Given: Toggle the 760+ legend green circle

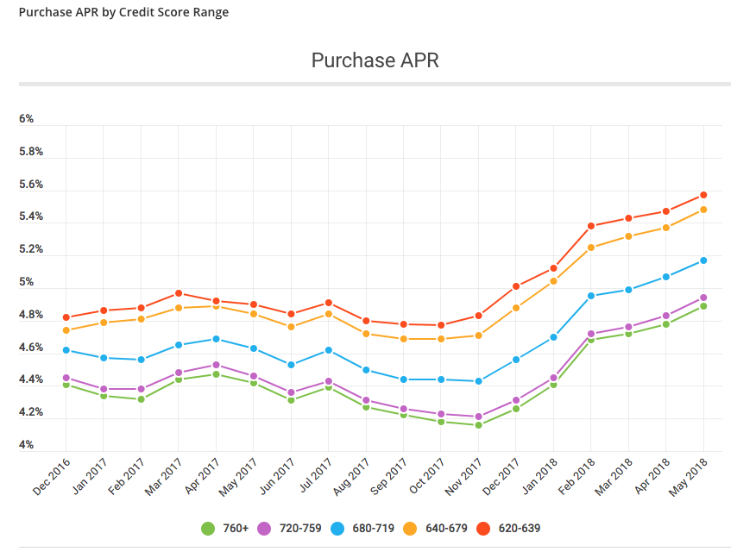Looking at the screenshot, I should 208,528.
